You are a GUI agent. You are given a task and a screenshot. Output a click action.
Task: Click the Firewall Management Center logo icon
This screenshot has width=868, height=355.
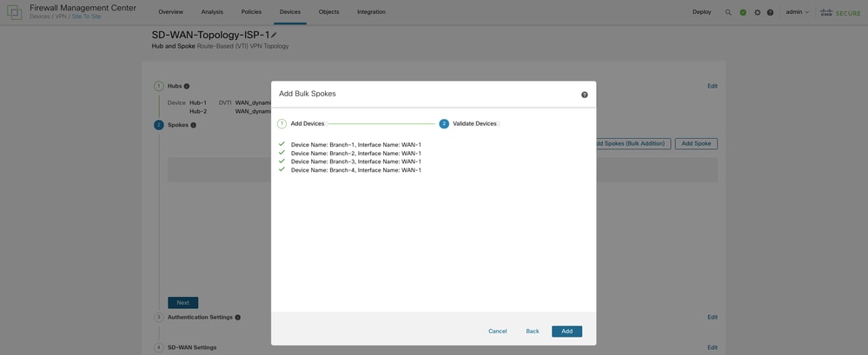click(x=15, y=12)
